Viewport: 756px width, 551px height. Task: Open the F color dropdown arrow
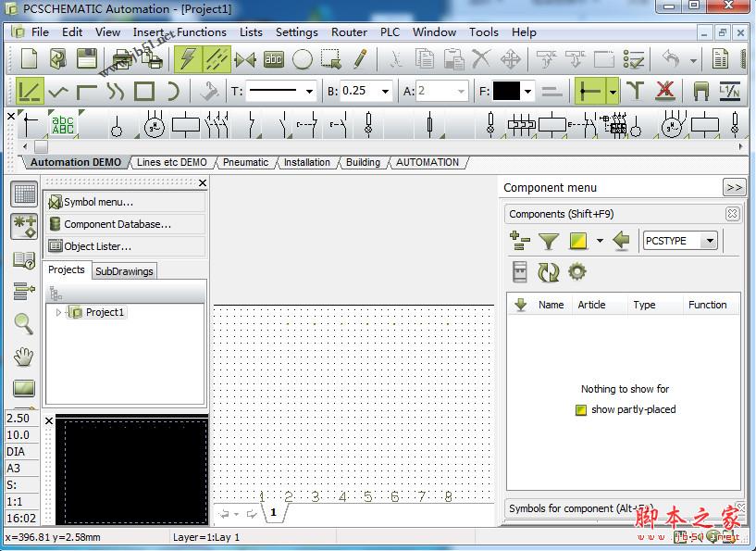pyautogui.click(x=528, y=91)
